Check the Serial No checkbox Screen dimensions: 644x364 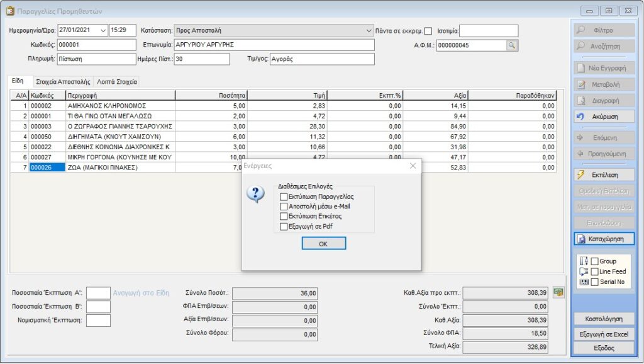[x=594, y=282]
